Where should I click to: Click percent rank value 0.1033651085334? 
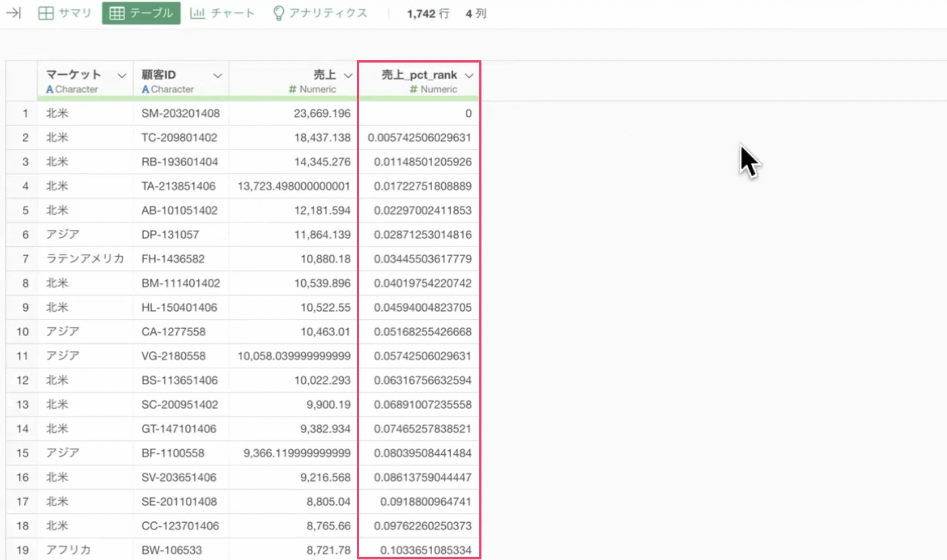[425, 550]
